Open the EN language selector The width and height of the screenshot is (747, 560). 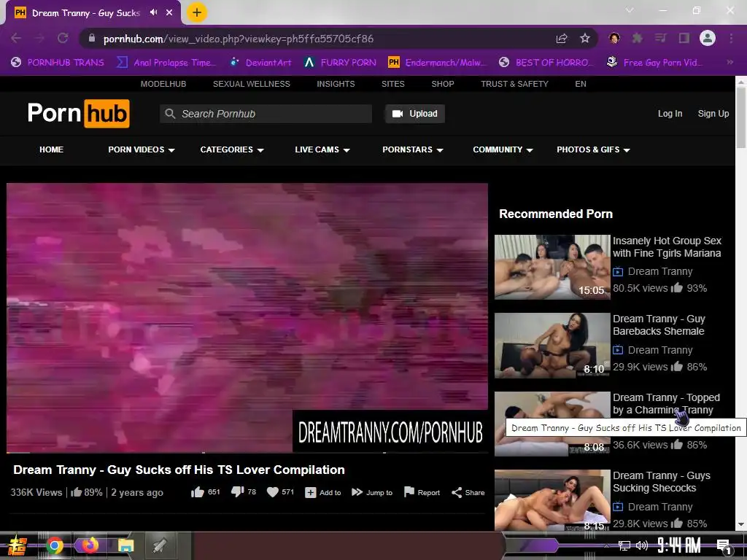coord(580,84)
